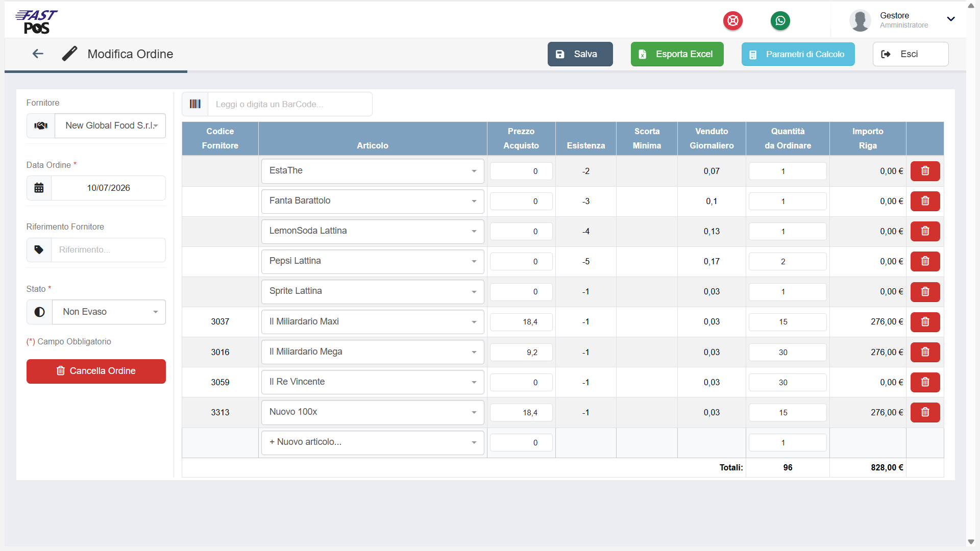Click the Salva button
Image resolution: width=980 pixels, height=551 pixels.
pos(580,54)
